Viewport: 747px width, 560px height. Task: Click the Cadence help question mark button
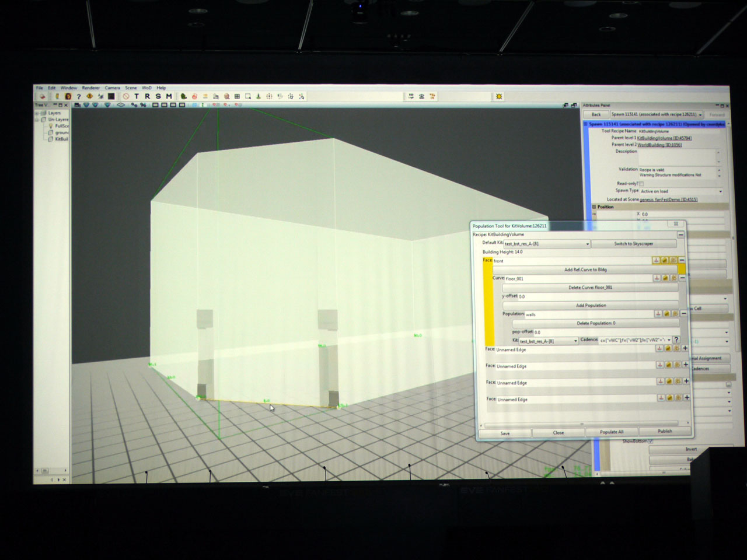tap(676, 339)
